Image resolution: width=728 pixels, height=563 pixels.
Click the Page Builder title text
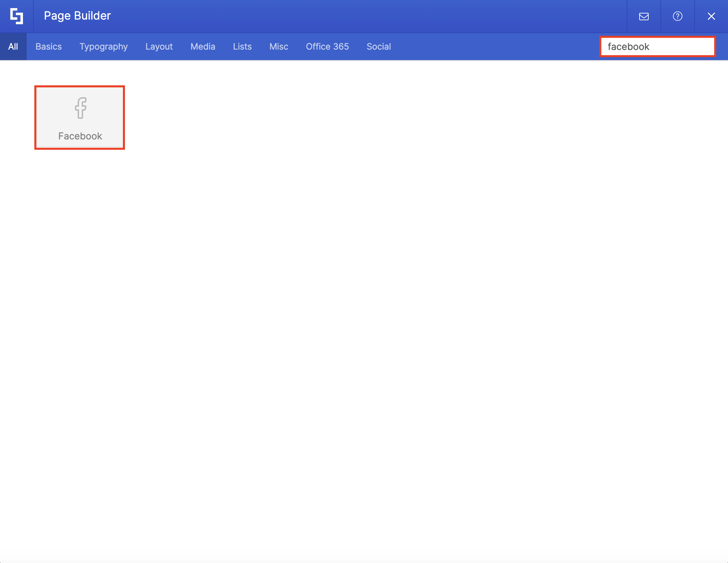pyautogui.click(x=77, y=16)
